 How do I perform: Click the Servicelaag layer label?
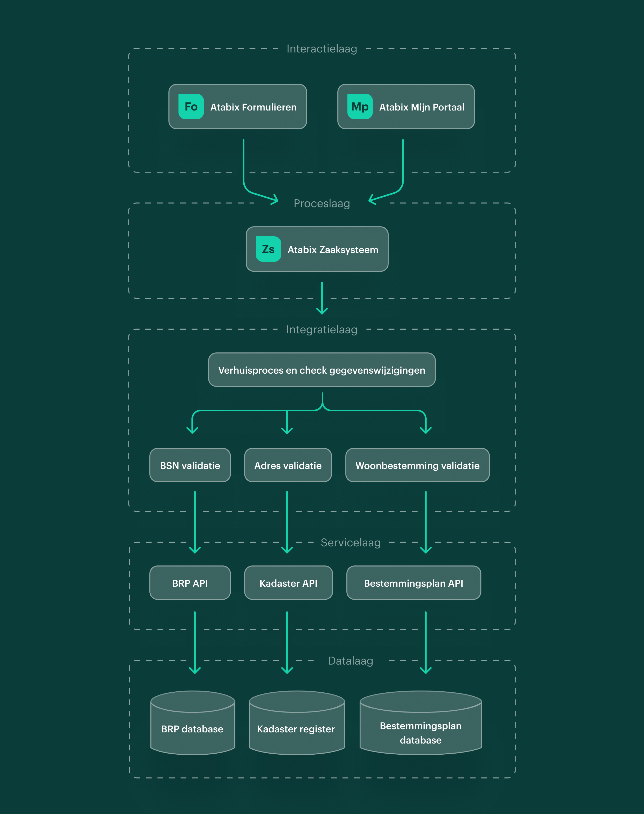point(350,543)
